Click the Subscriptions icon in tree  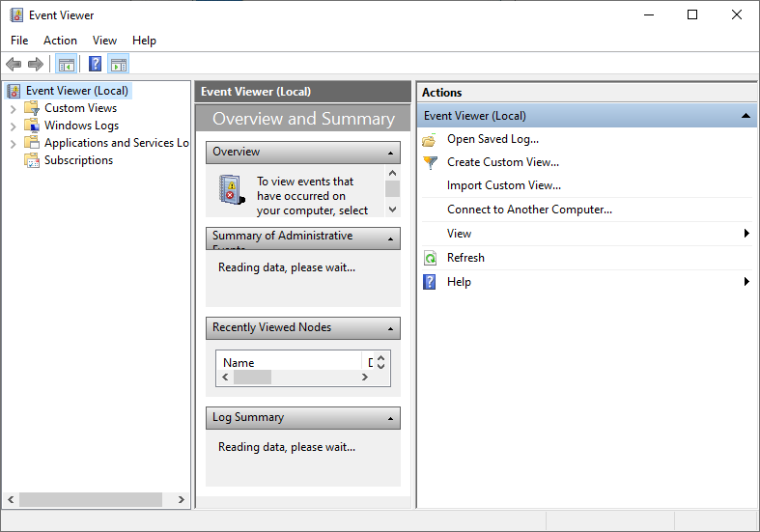(x=32, y=160)
